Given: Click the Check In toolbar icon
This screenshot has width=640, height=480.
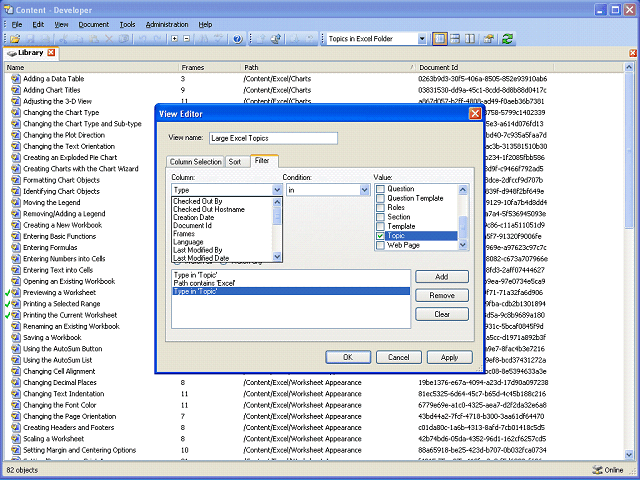Looking at the screenshot, I should pos(261,39).
